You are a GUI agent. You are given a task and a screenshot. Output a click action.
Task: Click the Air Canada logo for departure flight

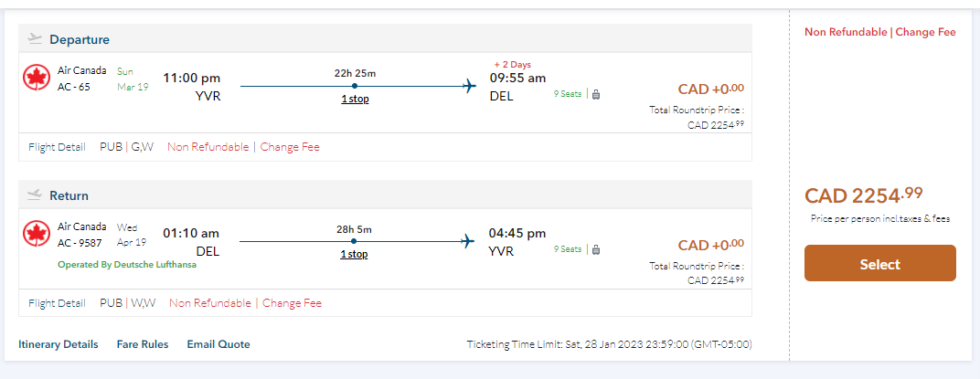[37, 79]
